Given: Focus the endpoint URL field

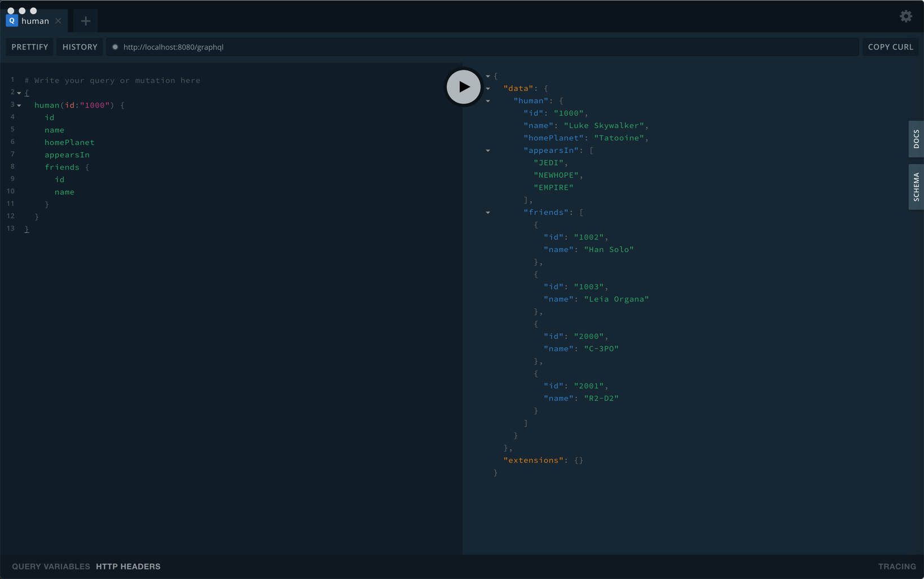Looking at the screenshot, I should (x=482, y=47).
